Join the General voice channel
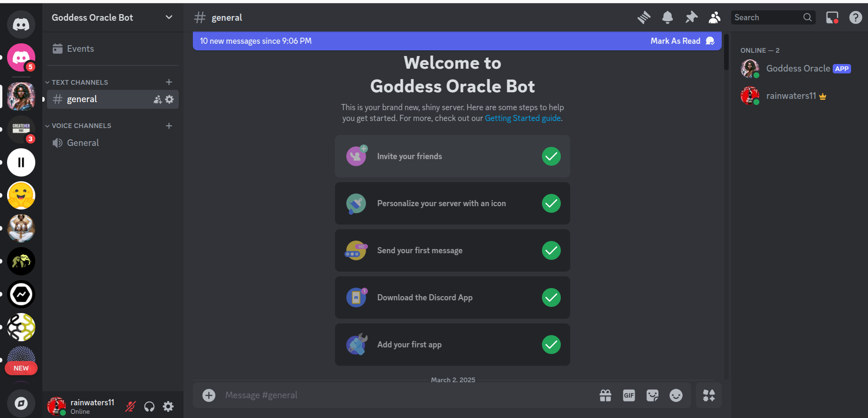 pyautogui.click(x=113, y=143)
